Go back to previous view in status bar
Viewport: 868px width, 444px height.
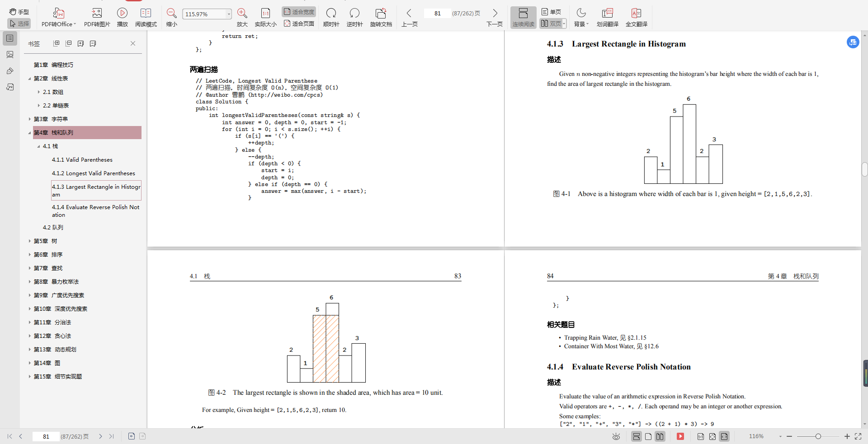point(132,436)
